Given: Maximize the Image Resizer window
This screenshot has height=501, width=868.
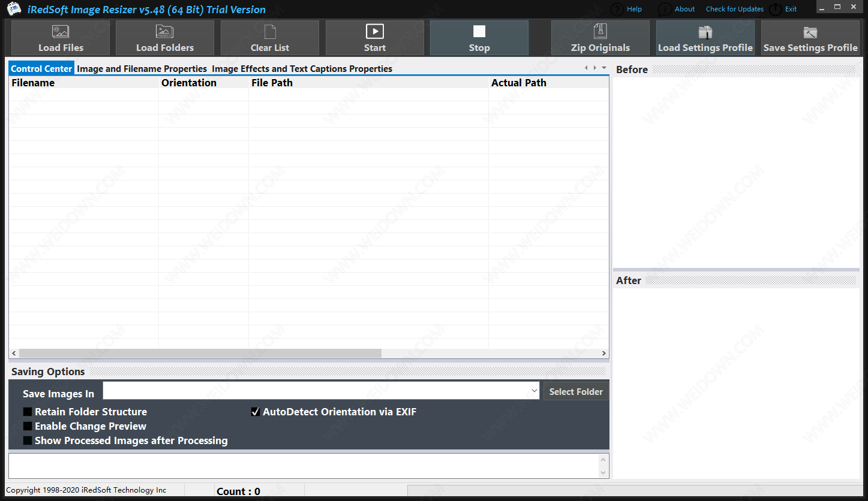Looking at the screenshot, I should (x=837, y=7).
